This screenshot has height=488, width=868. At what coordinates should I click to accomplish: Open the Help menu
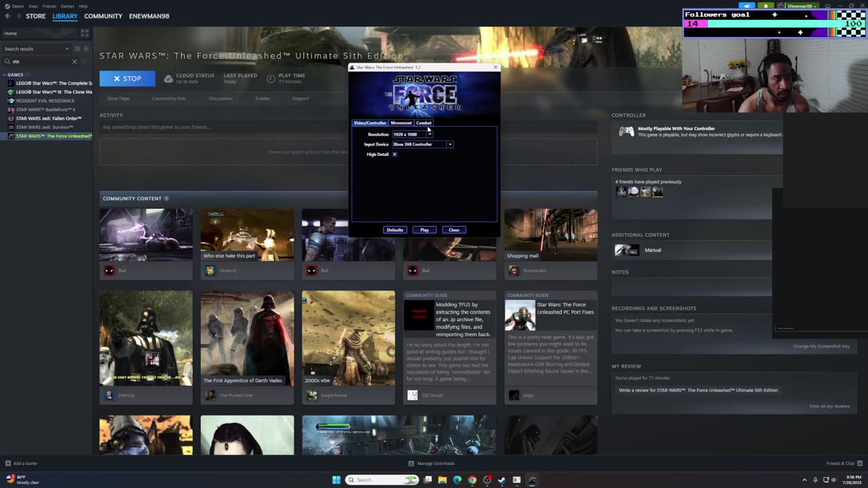(83, 6)
